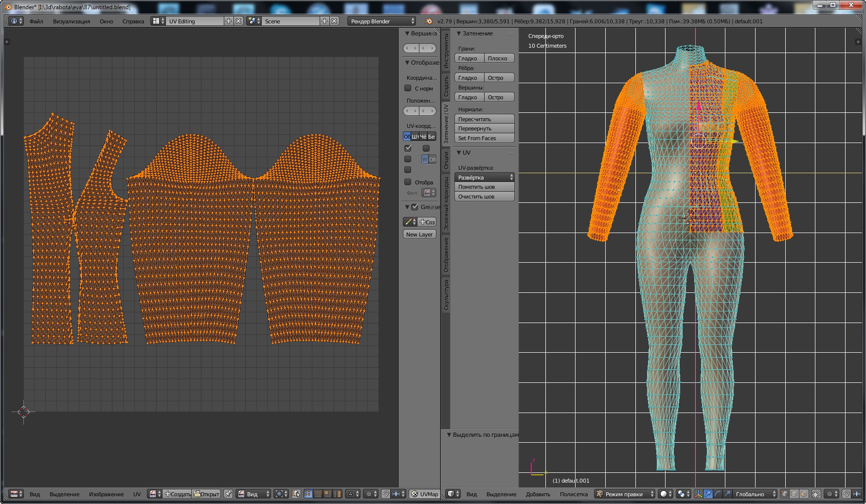Image resolution: width=866 pixels, height=504 pixels.
Task: Open 'Режим правки' mode dropdown
Action: (x=625, y=494)
